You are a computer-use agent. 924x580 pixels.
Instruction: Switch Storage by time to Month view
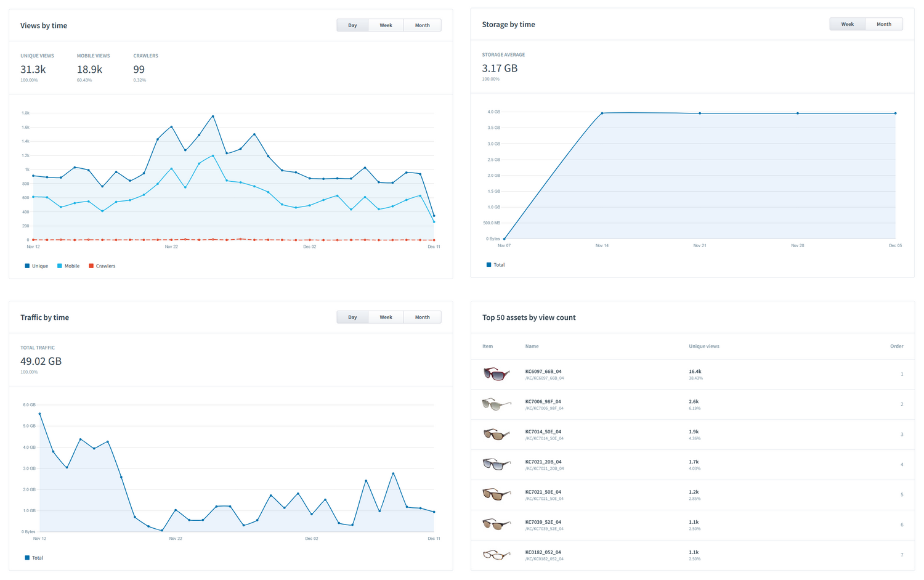pos(883,23)
